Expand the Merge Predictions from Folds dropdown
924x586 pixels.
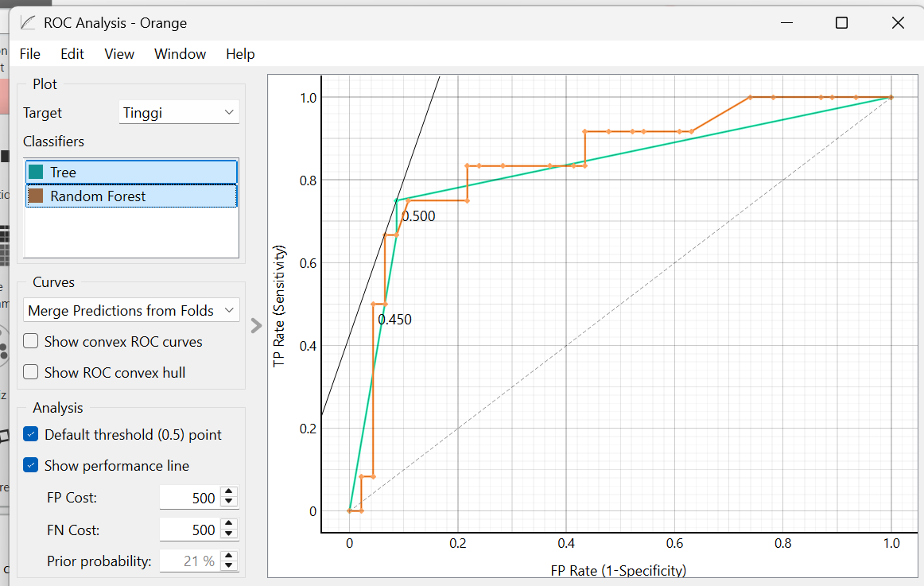[x=131, y=310]
